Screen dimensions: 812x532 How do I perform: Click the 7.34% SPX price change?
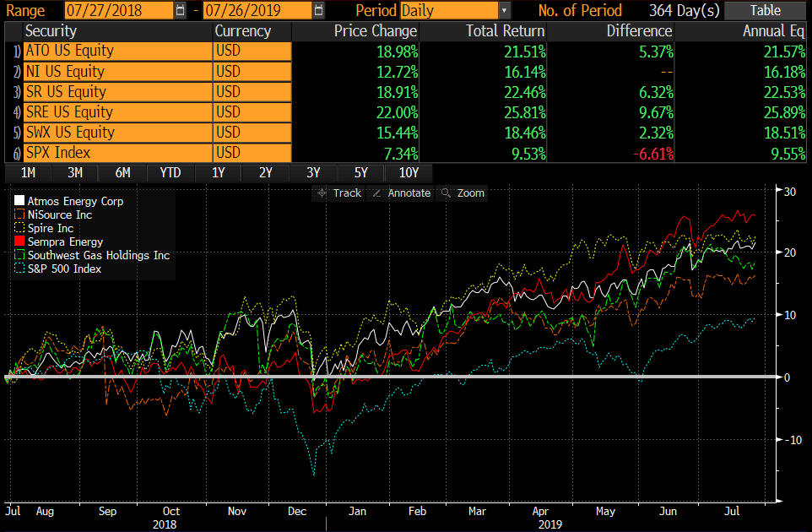[x=400, y=154]
